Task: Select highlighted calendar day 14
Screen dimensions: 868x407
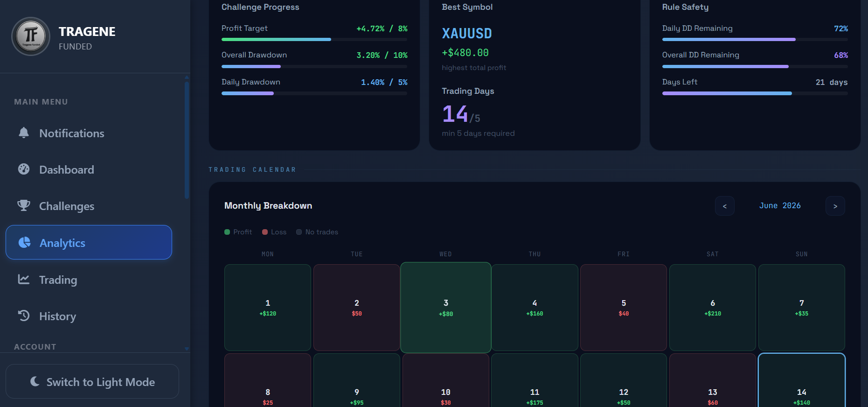Action: 802,380
